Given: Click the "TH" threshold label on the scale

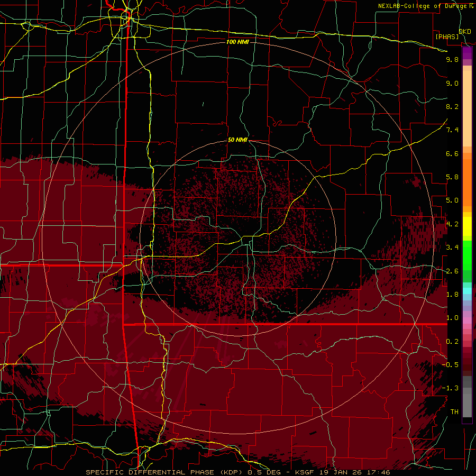Looking at the screenshot, I should pos(454,412).
